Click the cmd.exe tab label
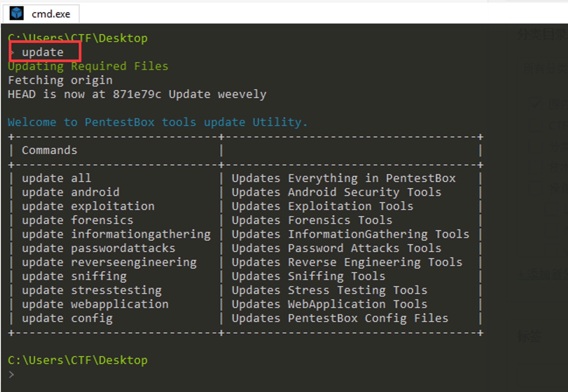568x392 pixels. (51, 14)
